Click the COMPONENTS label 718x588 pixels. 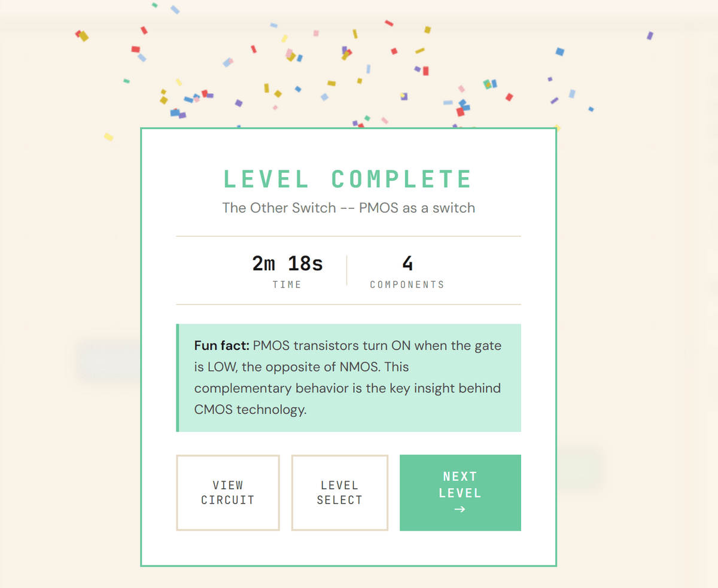point(407,285)
